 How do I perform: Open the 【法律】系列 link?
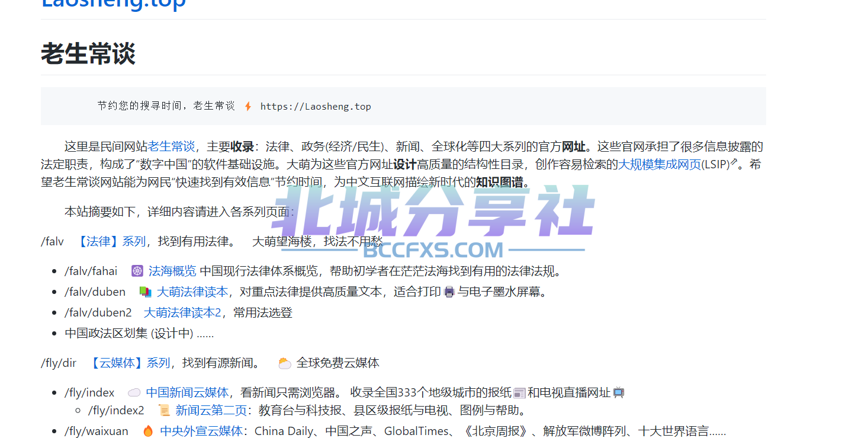coord(112,241)
